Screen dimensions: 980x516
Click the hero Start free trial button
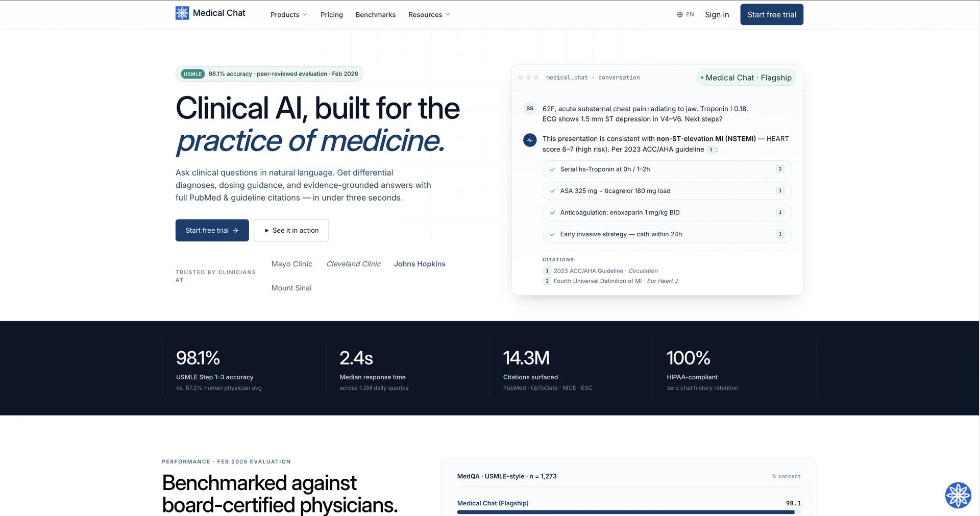pos(212,231)
